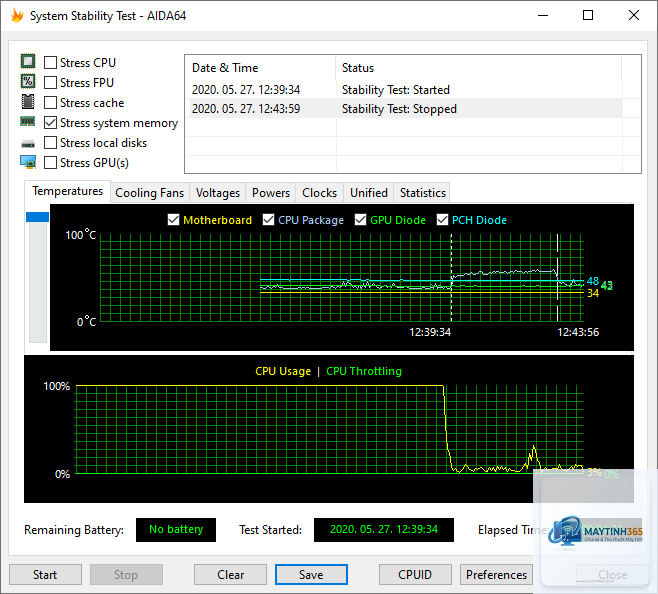Enable the Stress local disks checkbox
This screenshot has height=594, width=658.
[x=50, y=143]
